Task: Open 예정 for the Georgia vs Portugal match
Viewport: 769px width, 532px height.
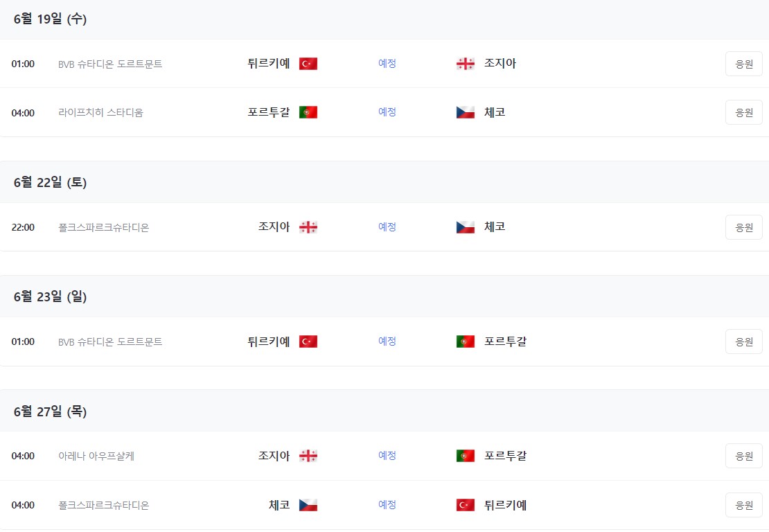Action: 387,456
